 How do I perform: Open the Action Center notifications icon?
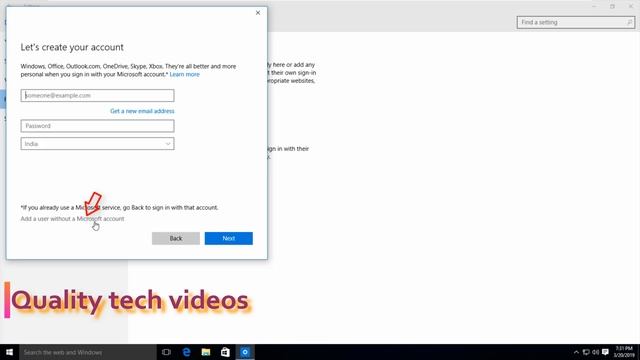pos(605,352)
